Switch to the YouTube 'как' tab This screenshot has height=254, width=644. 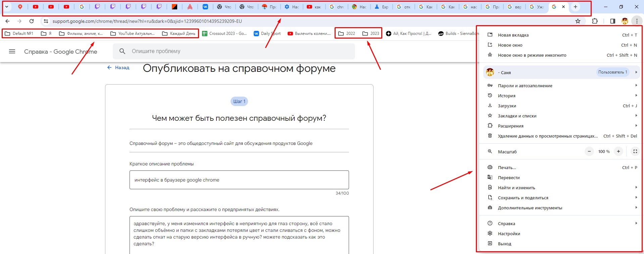click(314, 7)
